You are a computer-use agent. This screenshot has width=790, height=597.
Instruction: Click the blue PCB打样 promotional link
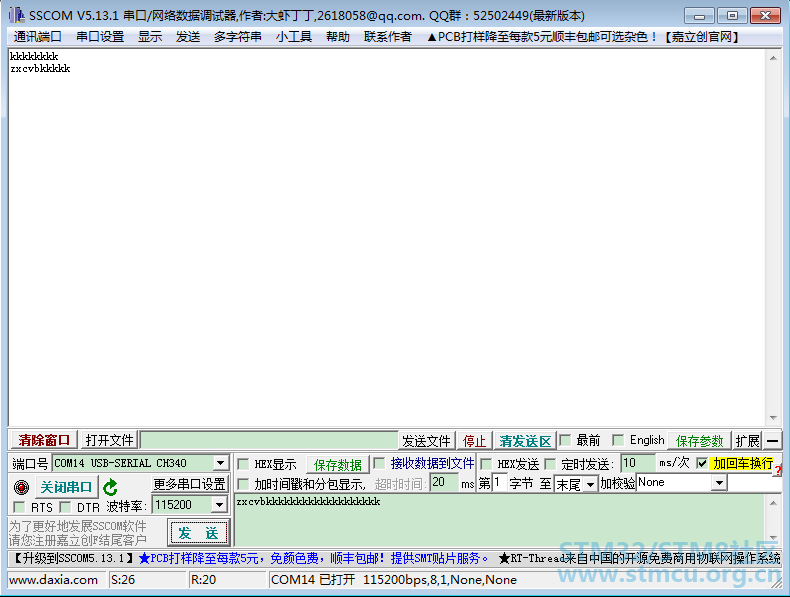[x=313, y=558]
